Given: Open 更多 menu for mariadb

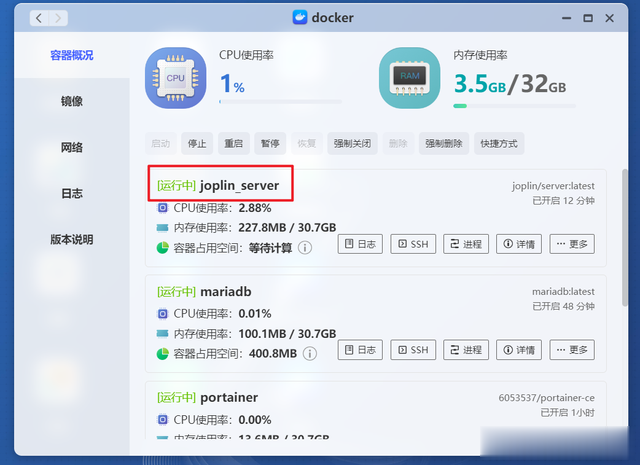Looking at the screenshot, I should coord(572,349).
